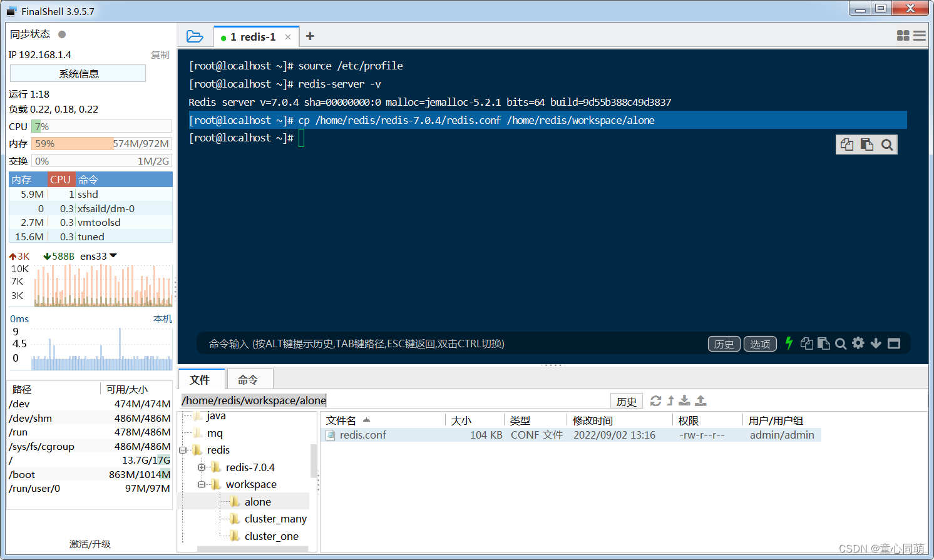Viewport: 934px width, 560px height.
Task: Click the green lightning quick-command icon
Action: tap(789, 343)
